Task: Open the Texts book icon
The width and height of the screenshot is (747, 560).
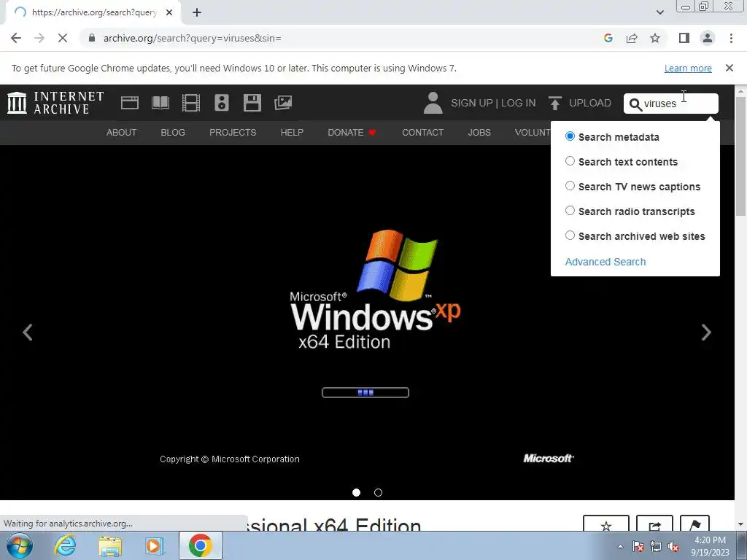Action: [x=160, y=103]
